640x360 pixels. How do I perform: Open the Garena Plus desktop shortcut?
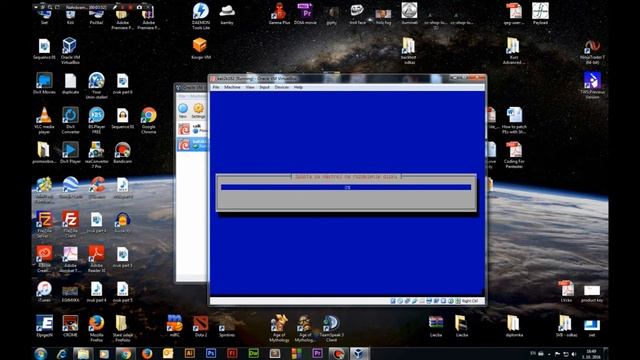coord(279,14)
